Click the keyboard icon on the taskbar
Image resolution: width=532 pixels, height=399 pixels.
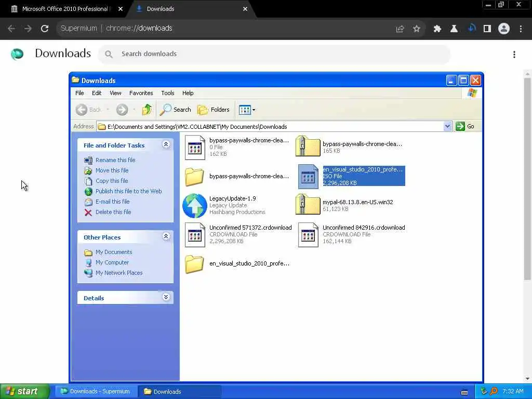pos(464,392)
